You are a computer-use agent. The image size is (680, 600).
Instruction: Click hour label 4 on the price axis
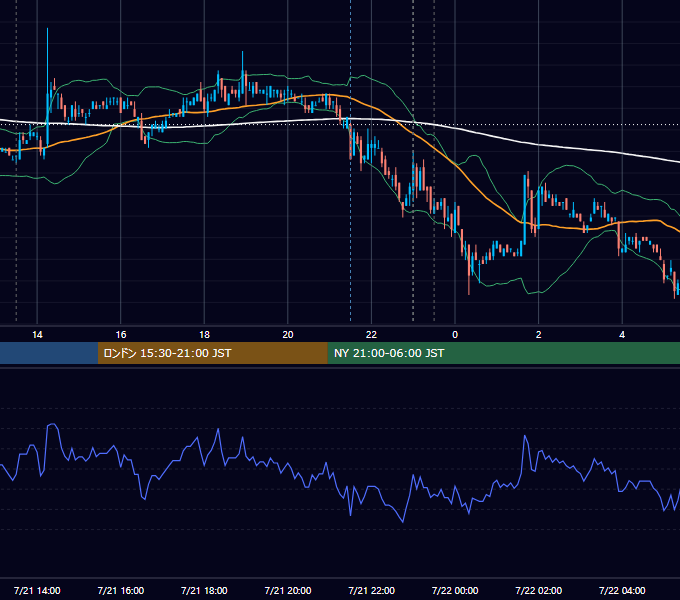coord(622,335)
